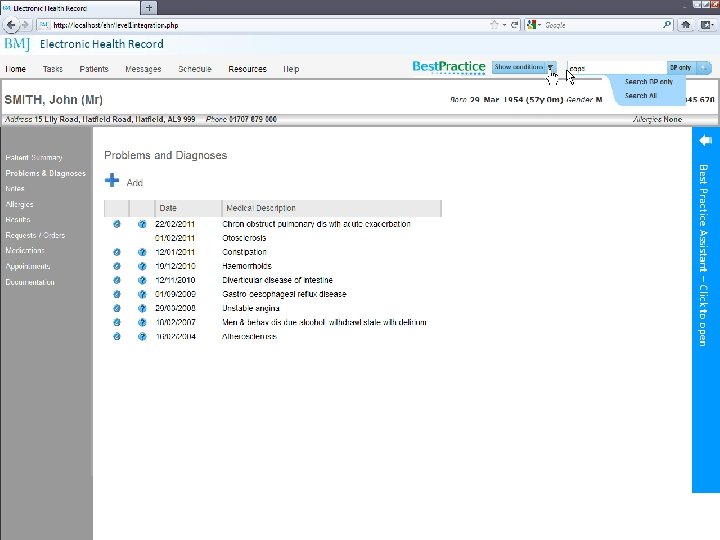The height and width of the screenshot is (540, 720).
Task: Open the Home menu
Action: tap(15, 69)
